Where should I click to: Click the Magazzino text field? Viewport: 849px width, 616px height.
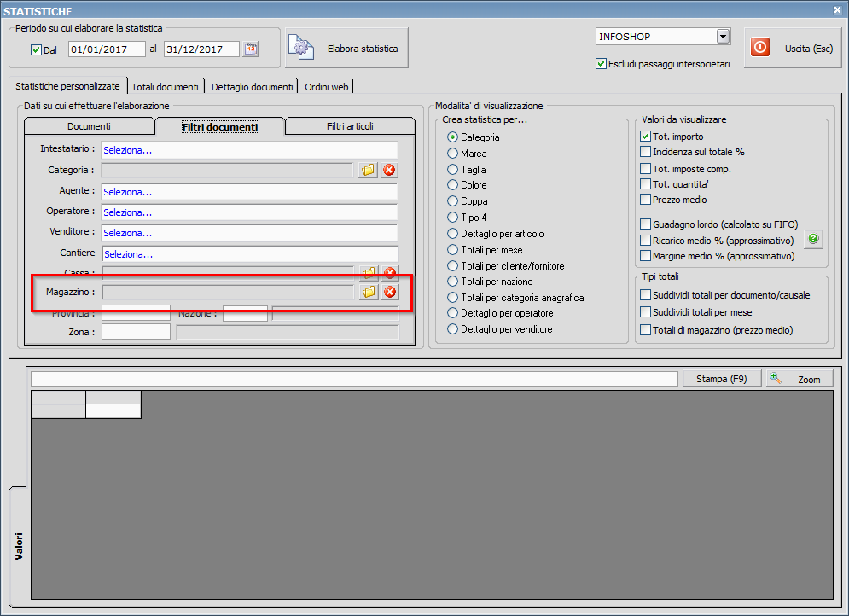tap(228, 293)
